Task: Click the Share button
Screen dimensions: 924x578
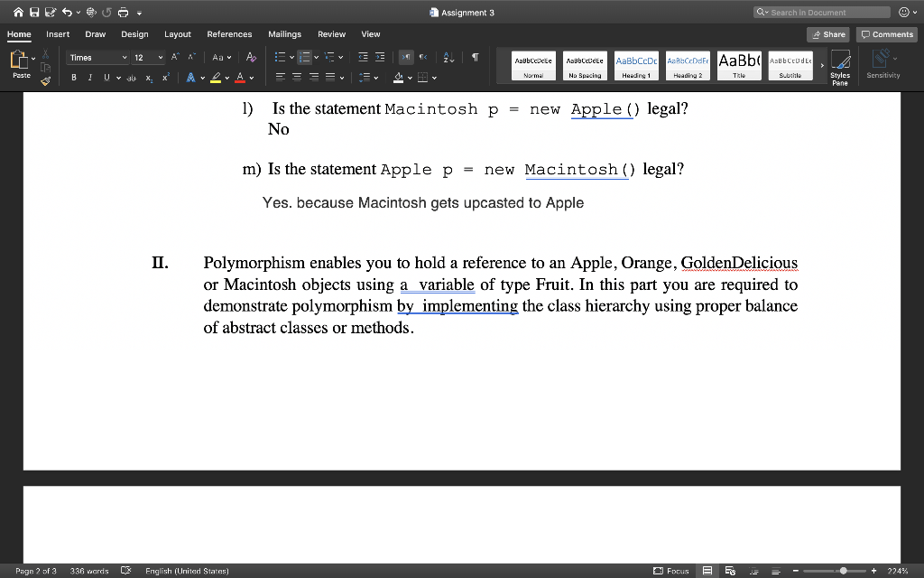Action: pos(828,34)
